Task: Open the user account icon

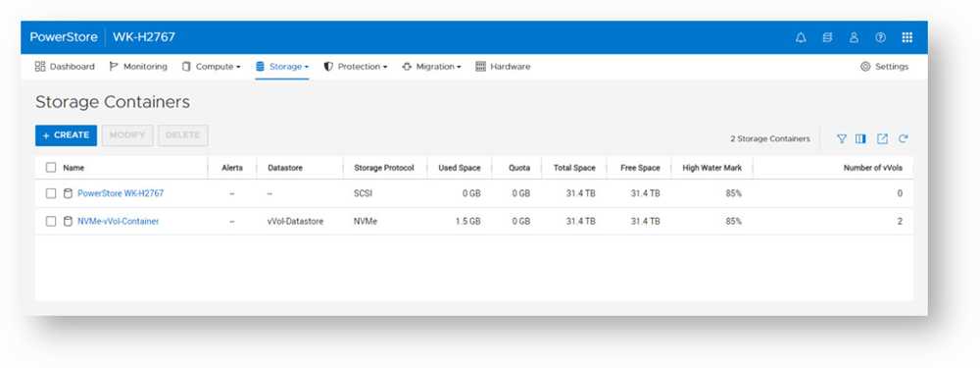Action: click(854, 37)
